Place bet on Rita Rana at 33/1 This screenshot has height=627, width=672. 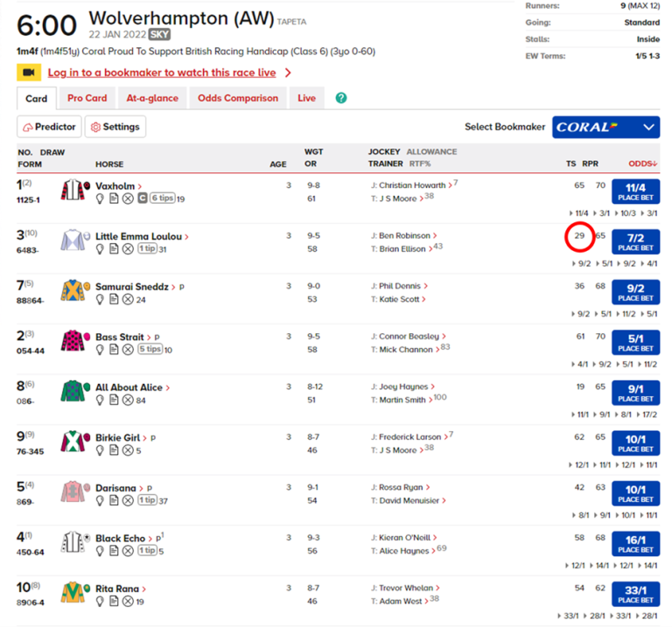pos(635,594)
